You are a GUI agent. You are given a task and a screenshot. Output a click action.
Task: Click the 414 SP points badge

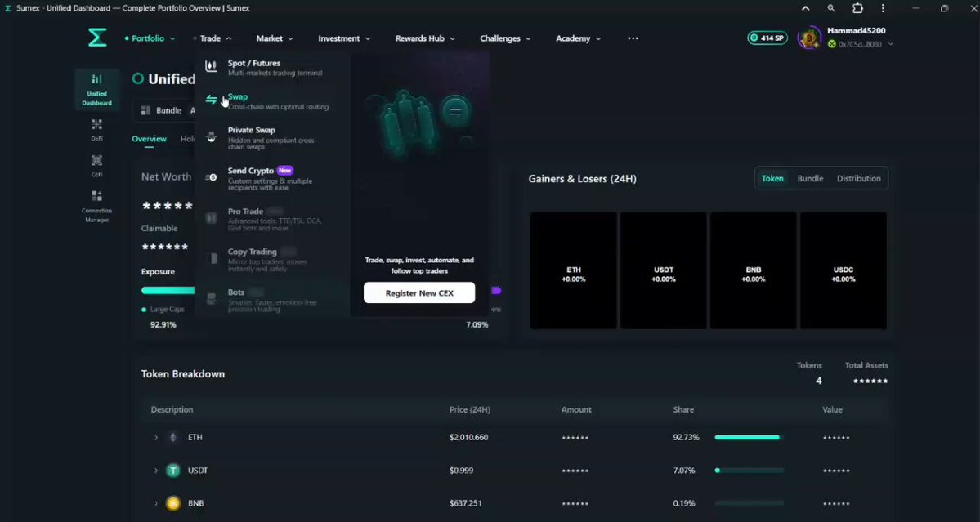coord(767,38)
